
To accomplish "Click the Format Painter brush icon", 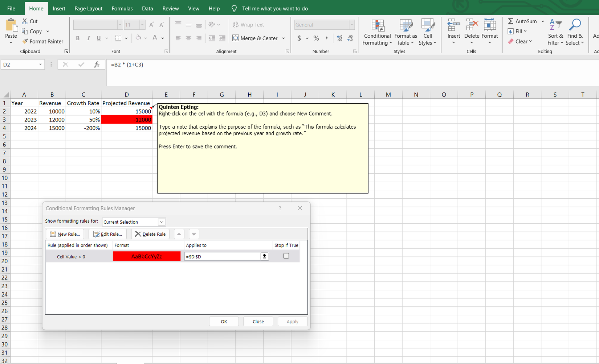I will (x=25, y=41).
